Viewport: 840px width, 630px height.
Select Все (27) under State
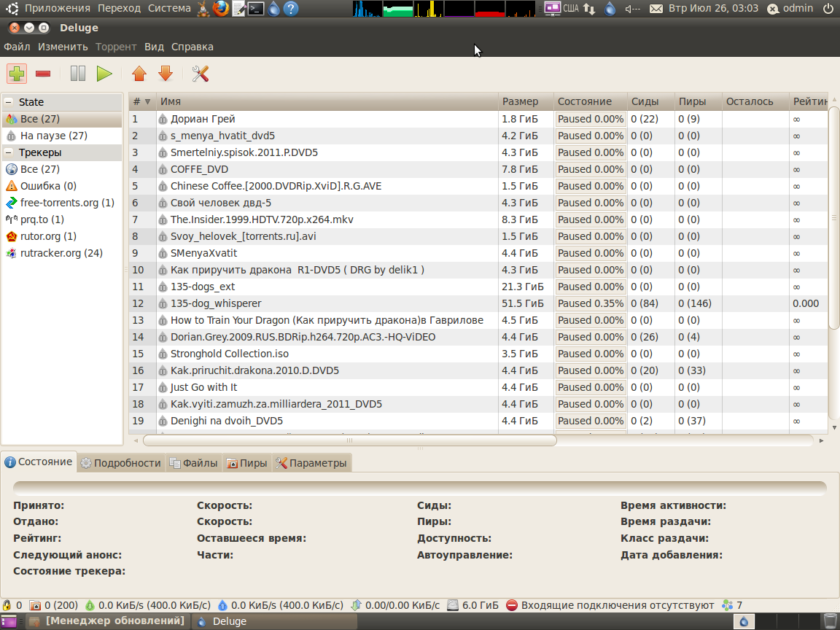click(62, 119)
